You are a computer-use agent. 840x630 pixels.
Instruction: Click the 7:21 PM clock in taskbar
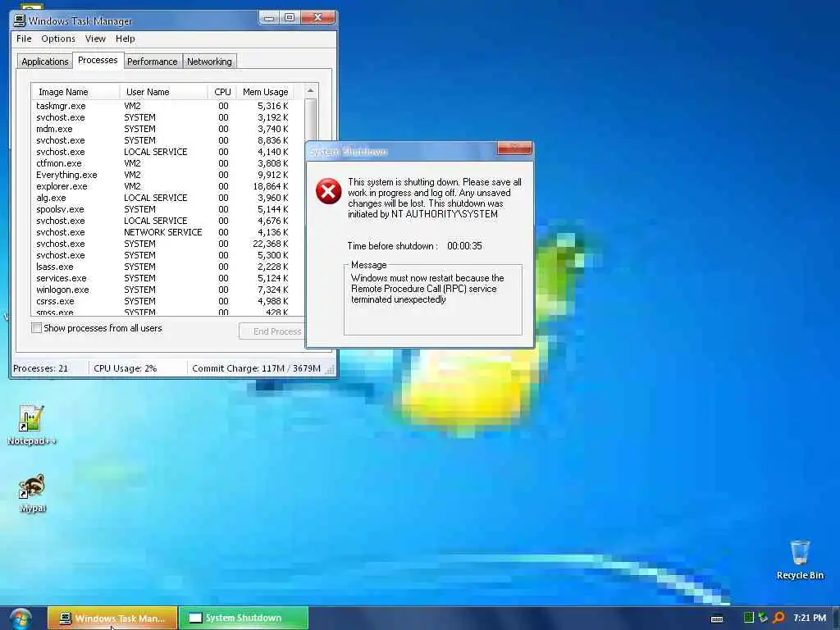pos(810,618)
